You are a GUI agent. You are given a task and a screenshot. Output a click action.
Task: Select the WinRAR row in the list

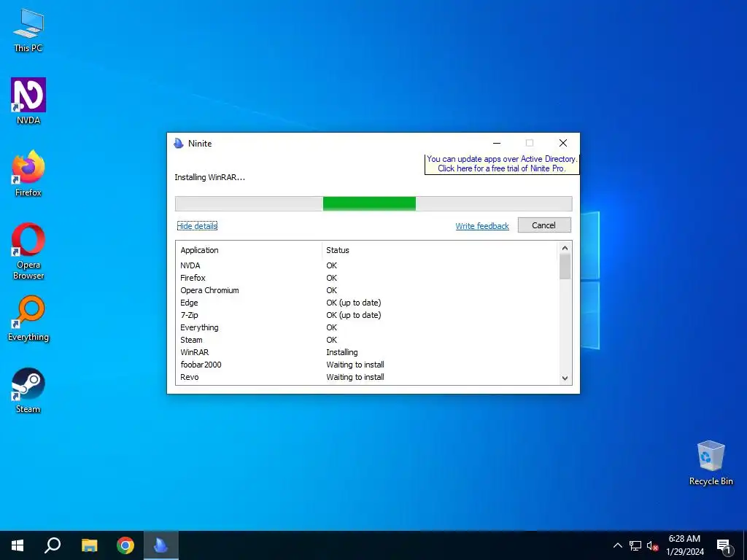coord(367,352)
